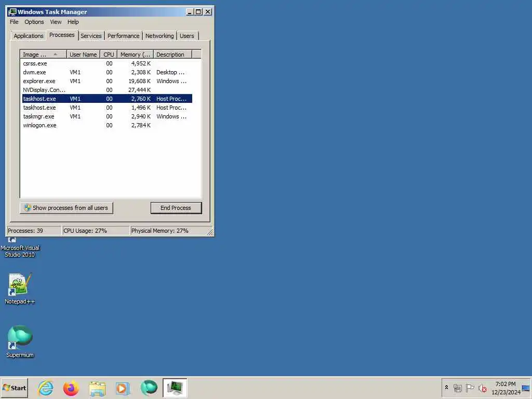532x399 pixels.
Task: Select the NVDisplay.Con... process row
Action: [107, 90]
